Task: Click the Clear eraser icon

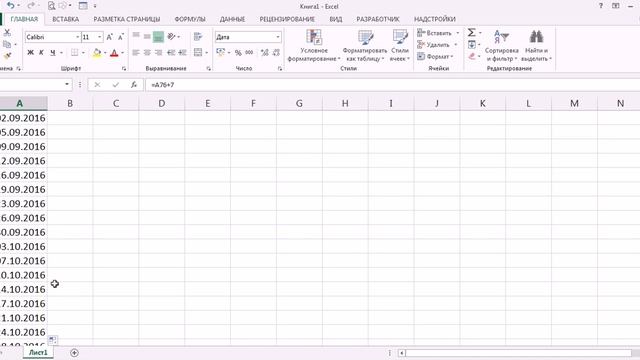Action: [x=471, y=56]
